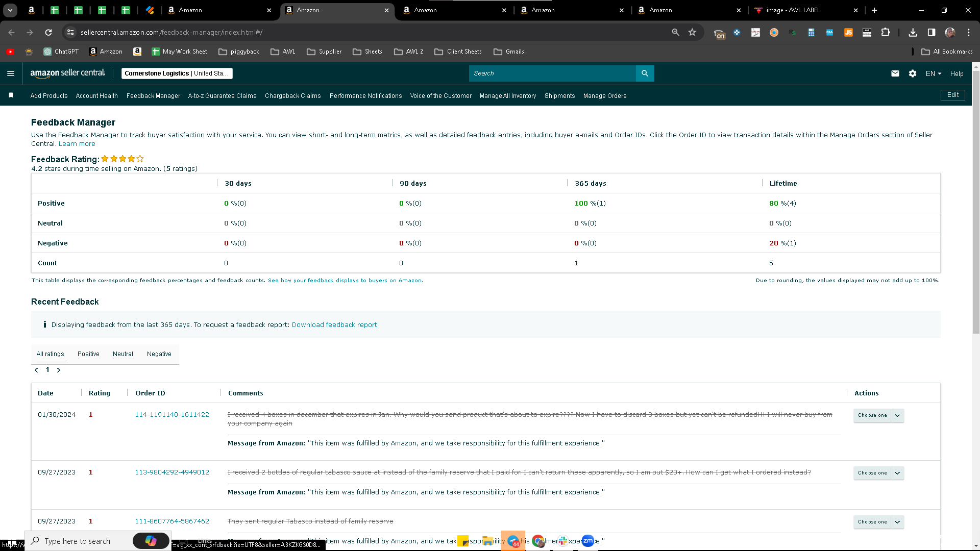Open the May Work Sheet bookmark
The image size is (980, 551).
[180, 52]
